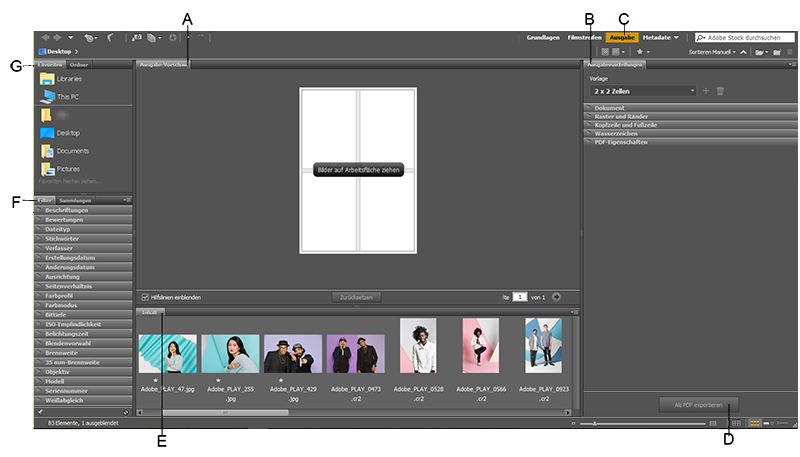Select the Favoriten panel tab
The image size is (800, 457).
[x=50, y=65]
